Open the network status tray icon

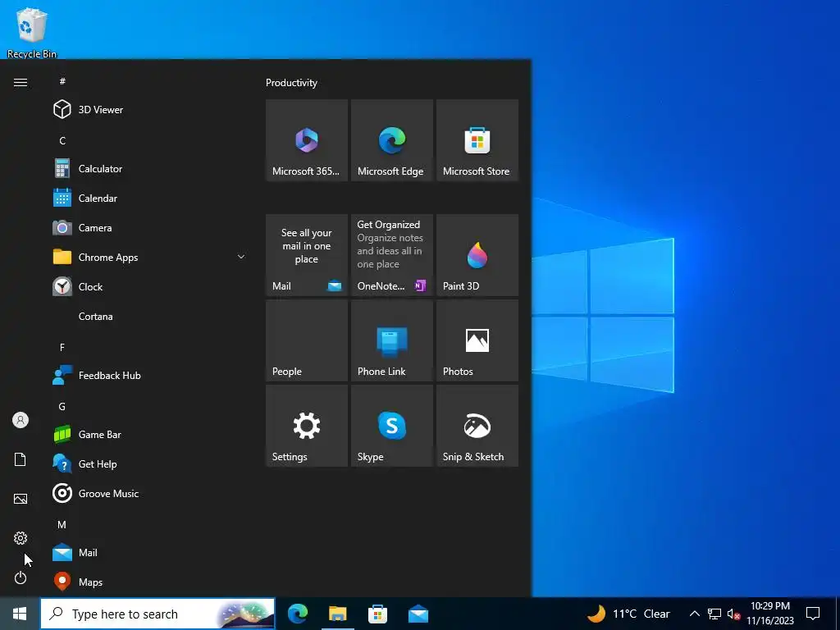[x=714, y=614]
